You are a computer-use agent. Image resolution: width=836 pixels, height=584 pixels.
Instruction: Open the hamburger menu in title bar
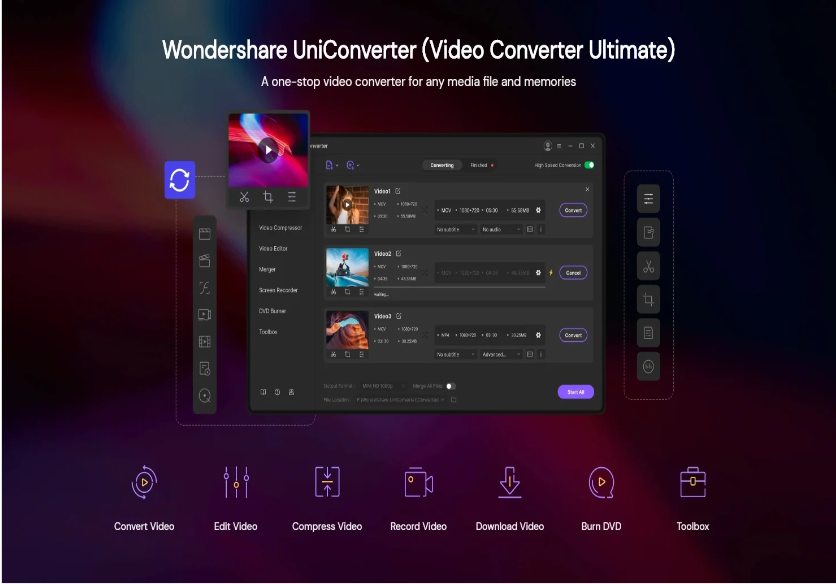559,146
